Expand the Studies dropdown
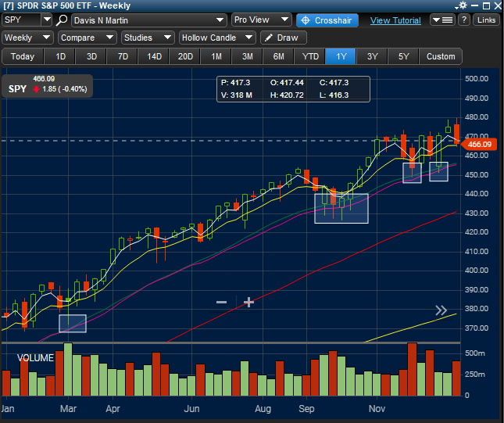504x423 pixels. [x=148, y=38]
